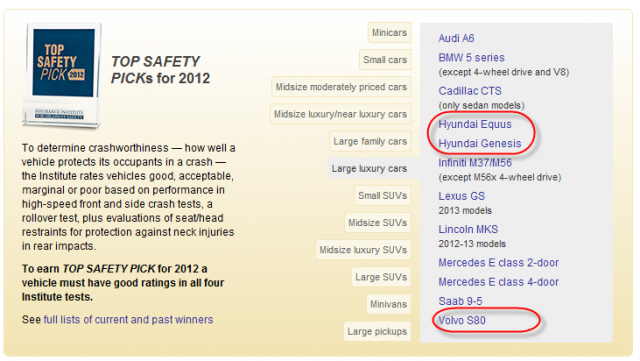Open the BMW 5 series link
Screen dimensions: 640x361
pos(471,58)
